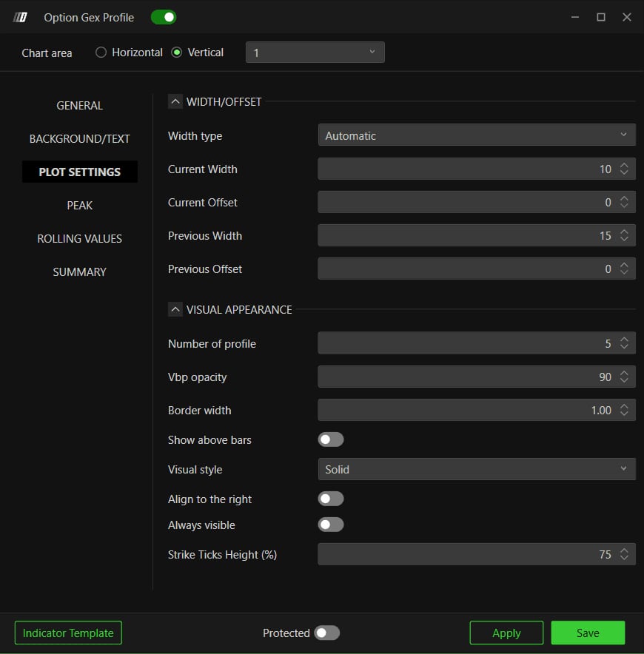Adjust the Current Width stepper arrows
Image resolution: width=644 pixels, height=654 pixels.
pyautogui.click(x=624, y=169)
